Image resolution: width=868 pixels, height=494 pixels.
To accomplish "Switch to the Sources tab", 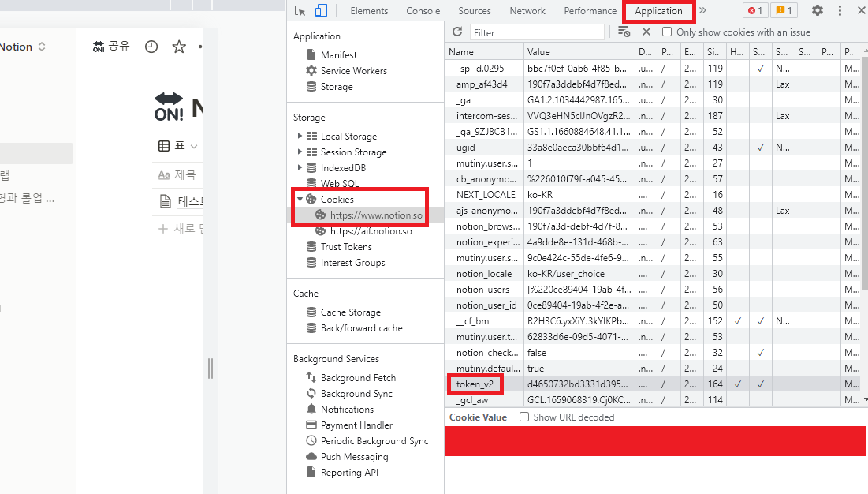I will [x=475, y=10].
